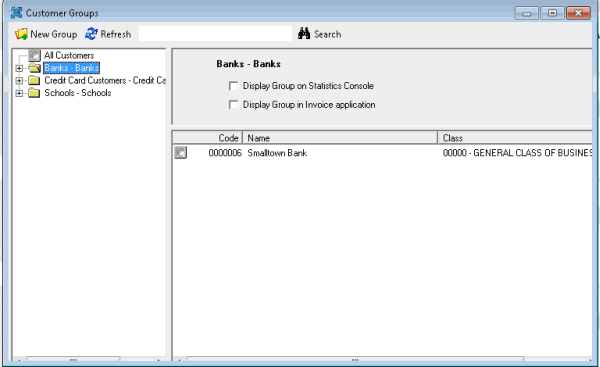This screenshot has width=600, height=367.
Task: Select the All Customers tree icon
Action: [x=34, y=55]
